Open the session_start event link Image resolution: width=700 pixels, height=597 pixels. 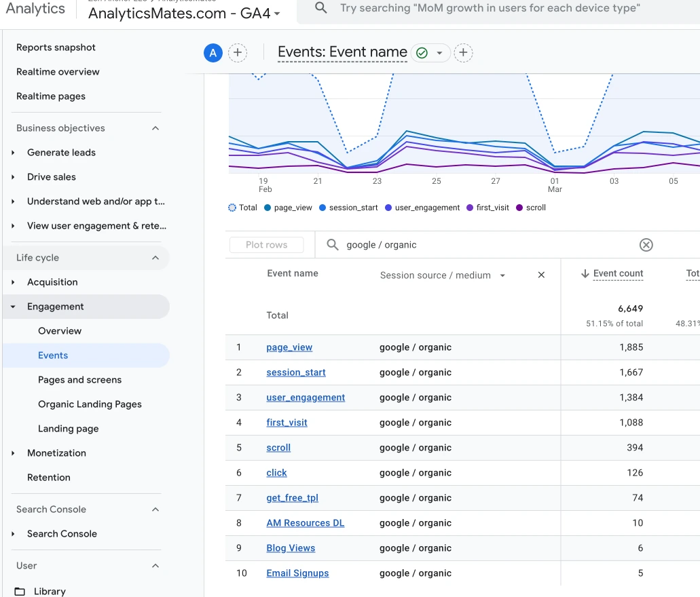pos(296,372)
